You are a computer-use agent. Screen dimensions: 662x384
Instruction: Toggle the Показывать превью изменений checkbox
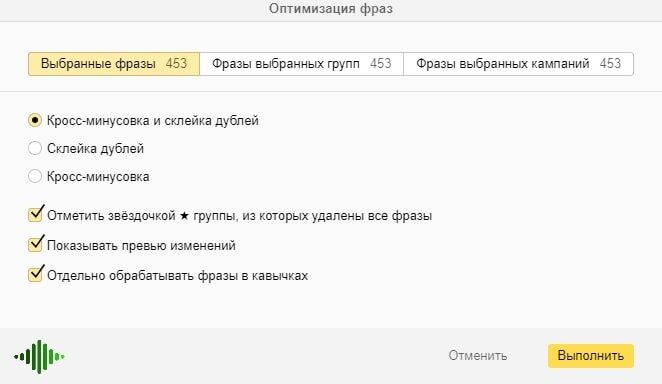pyautogui.click(x=35, y=244)
